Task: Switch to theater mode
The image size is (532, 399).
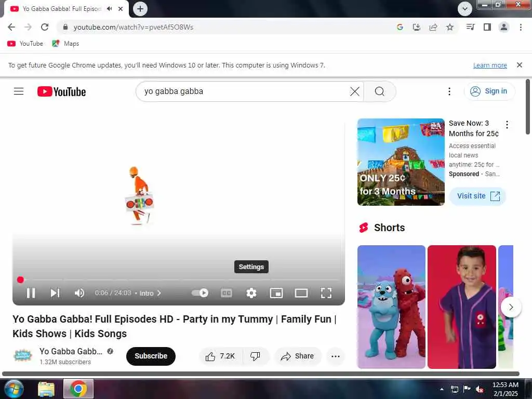Action: pyautogui.click(x=301, y=293)
